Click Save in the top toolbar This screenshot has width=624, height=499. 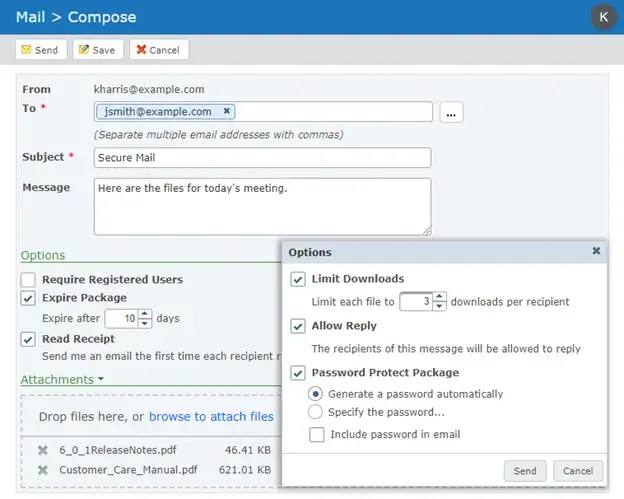[96, 50]
